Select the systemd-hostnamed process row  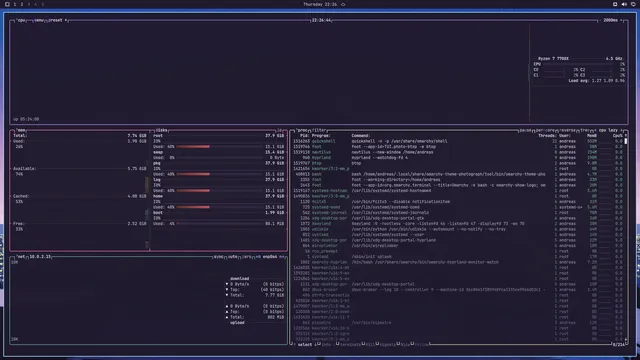458,191
